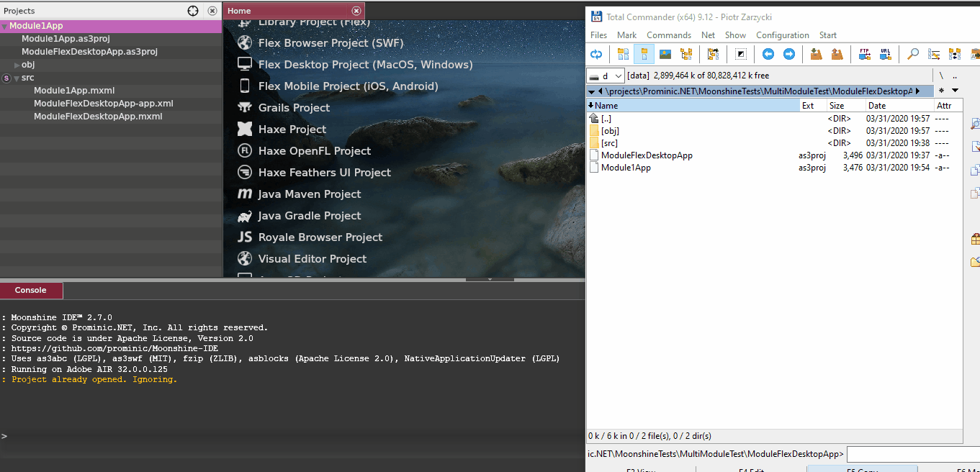Open the directory tree view icon
The height and width of the screenshot is (472, 980).
click(x=686, y=54)
